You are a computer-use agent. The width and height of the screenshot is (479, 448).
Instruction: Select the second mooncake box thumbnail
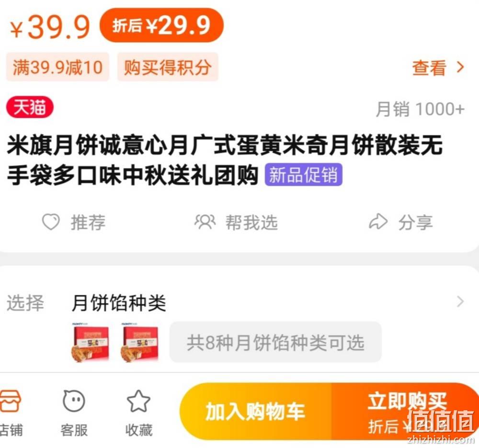tap(140, 342)
